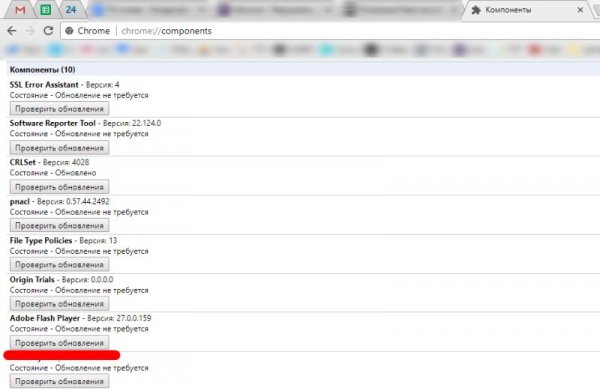Check updates for SSL Error Assistant
Screen dimensions: 600x390
pyautogui.click(x=59, y=109)
